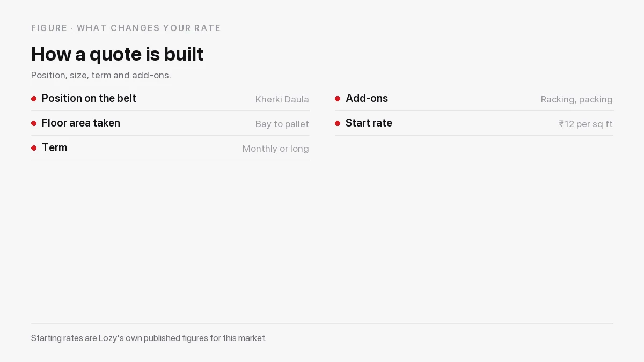This screenshot has height=362, width=644.
Task: Click the Add-ons row label
Action: coord(367,98)
